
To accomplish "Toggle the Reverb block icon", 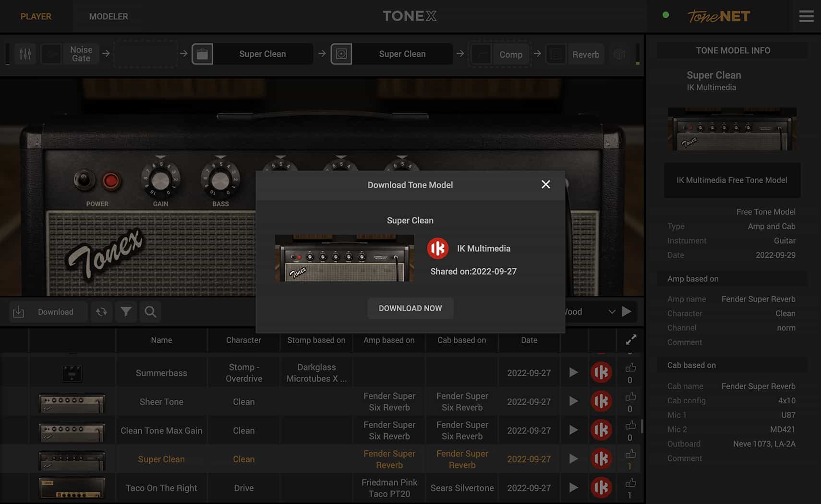I will click(x=556, y=54).
